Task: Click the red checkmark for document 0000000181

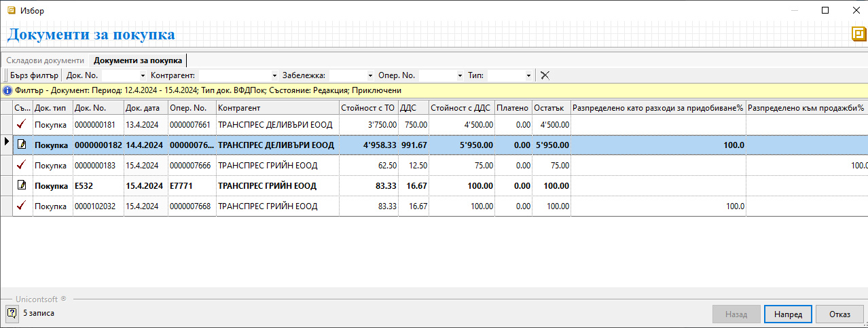Action: pyautogui.click(x=22, y=124)
